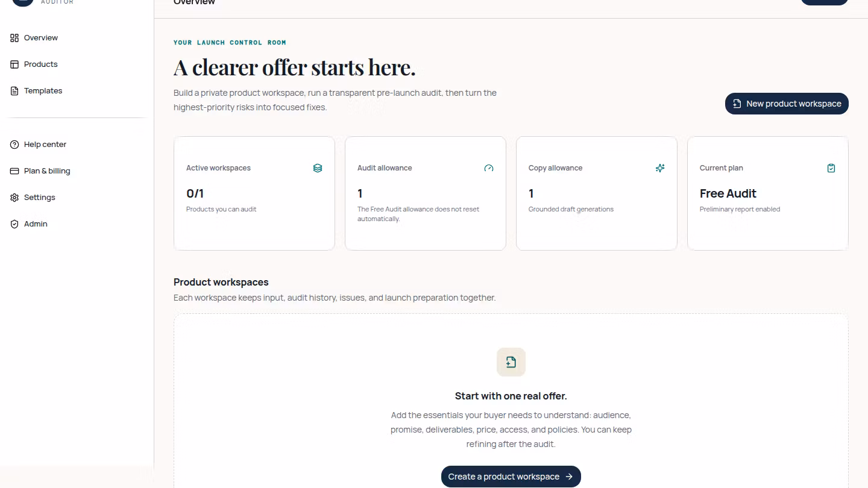This screenshot has height=488, width=868.
Task: Click Create a product workspace button
Action: tap(511, 477)
